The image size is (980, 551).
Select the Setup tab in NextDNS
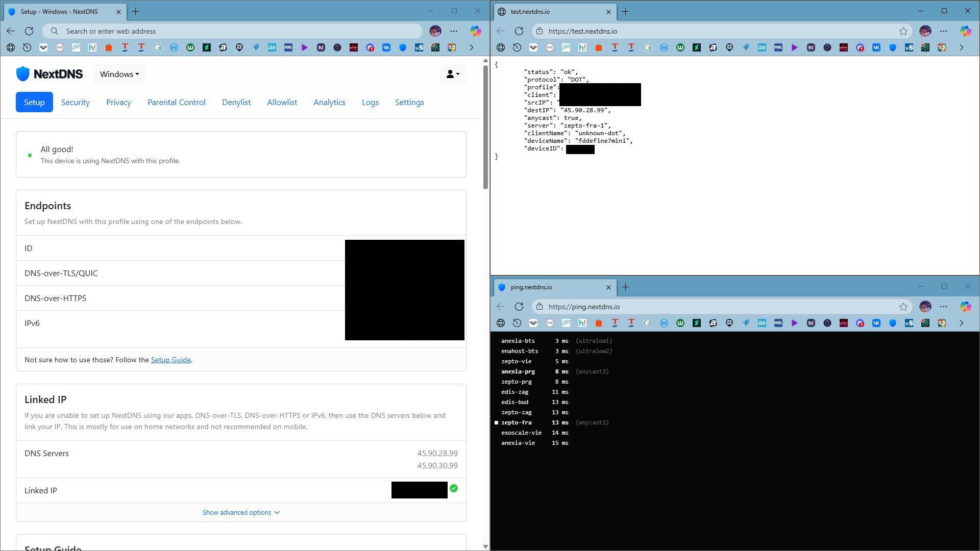click(34, 102)
